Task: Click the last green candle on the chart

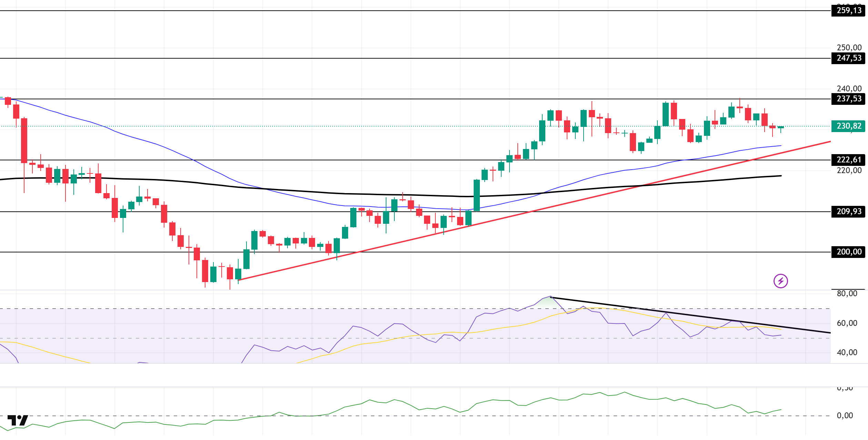Action: tap(780, 128)
